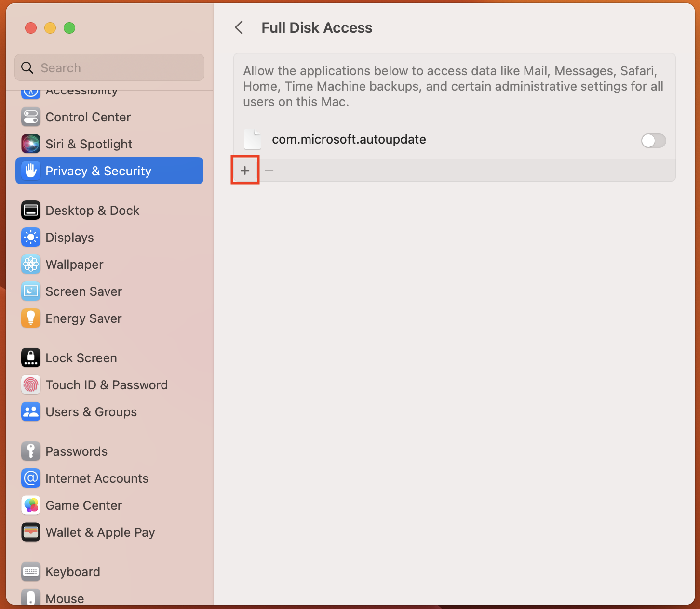Open Desktop & Dock settings
The image size is (700, 609).
pyautogui.click(x=93, y=211)
